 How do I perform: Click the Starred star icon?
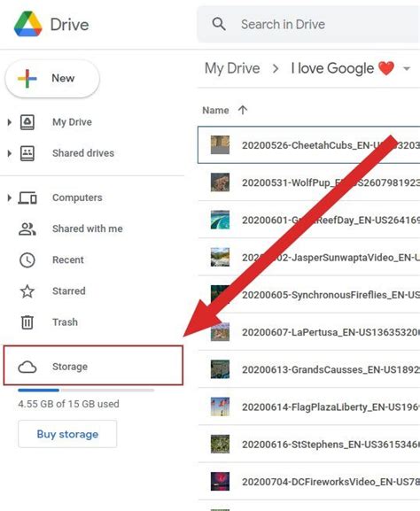click(x=27, y=291)
